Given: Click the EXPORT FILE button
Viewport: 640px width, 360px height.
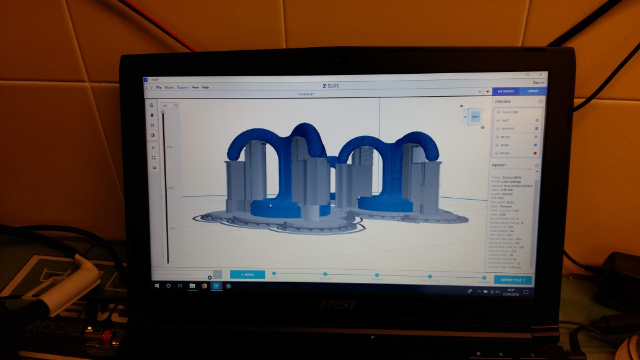Looking at the screenshot, I should pyautogui.click(x=513, y=280).
